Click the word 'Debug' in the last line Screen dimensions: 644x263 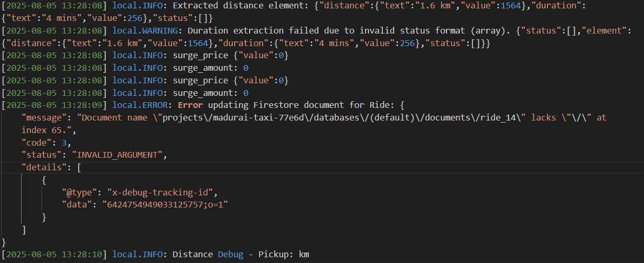tap(231, 255)
